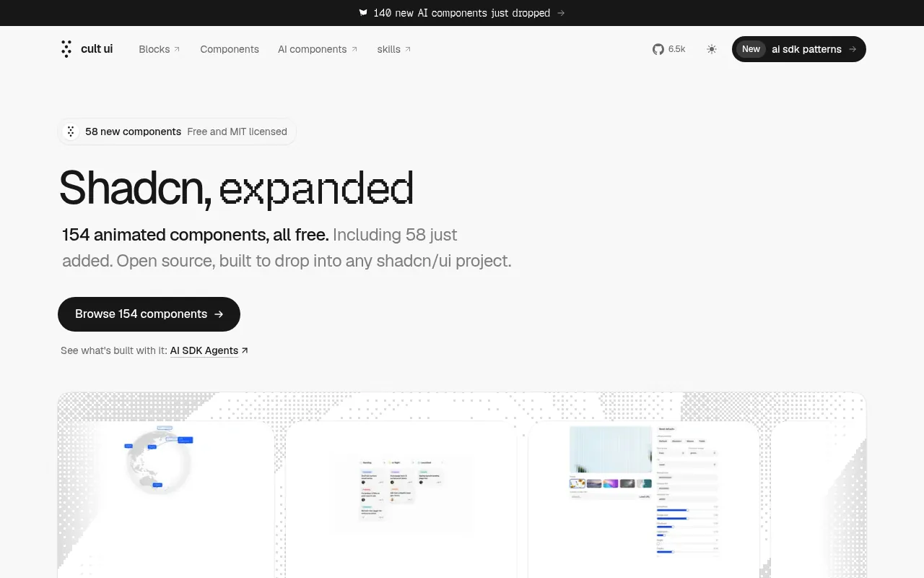Open the AI components nav link
This screenshot has width=924, height=578.
coord(318,49)
